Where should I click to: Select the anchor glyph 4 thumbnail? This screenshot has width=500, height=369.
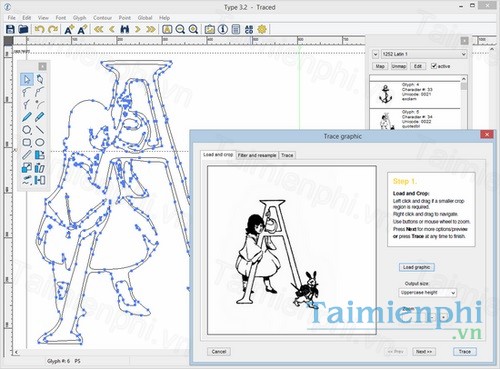[385, 94]
